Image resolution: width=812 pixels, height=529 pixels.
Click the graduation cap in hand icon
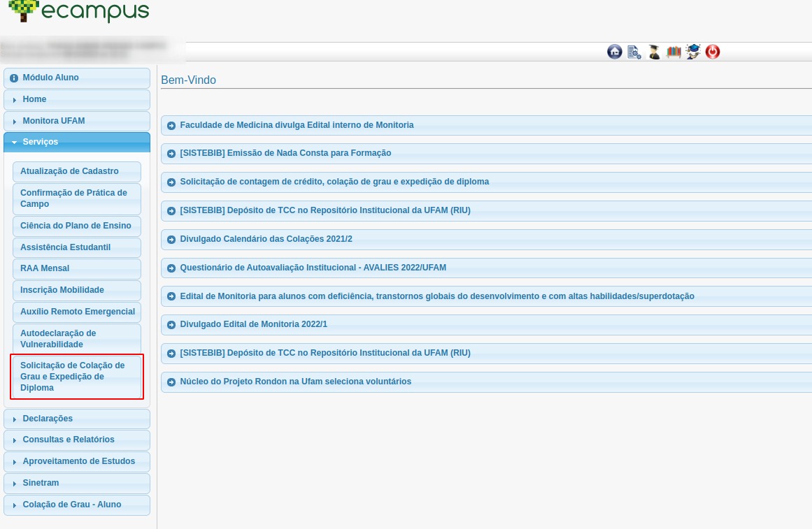[693, 52]
